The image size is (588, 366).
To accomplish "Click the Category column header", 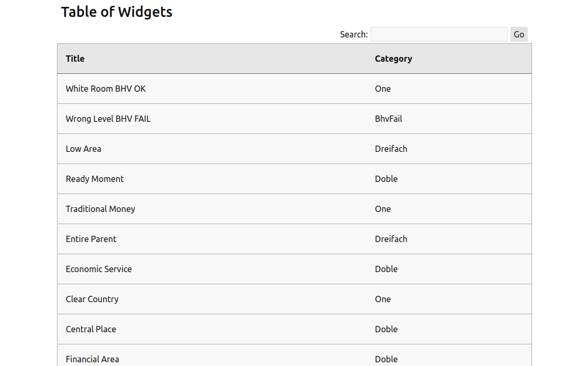I will click(x=393, y=59).
